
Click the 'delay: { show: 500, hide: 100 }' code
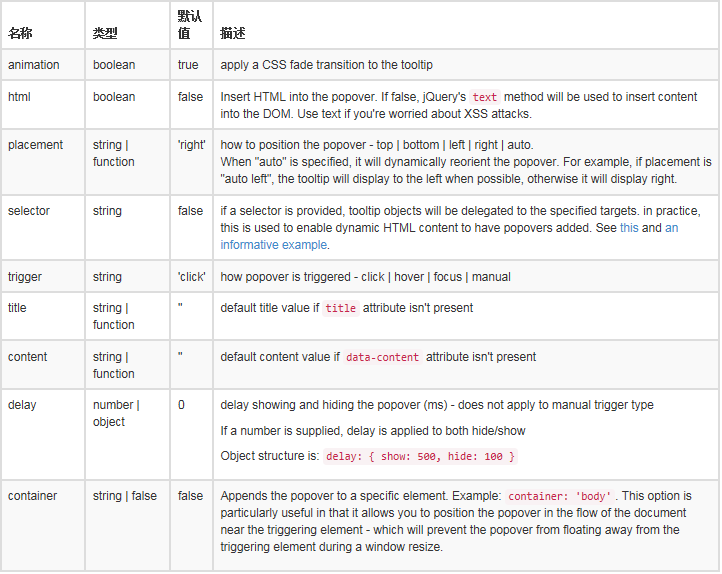pyautogui.click(x=421, y=456)
